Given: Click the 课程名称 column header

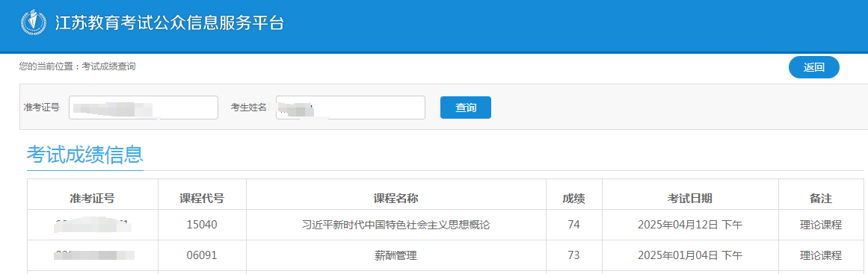Looking at the screenshot, I should pyautogui.click(x=395, y=199).
